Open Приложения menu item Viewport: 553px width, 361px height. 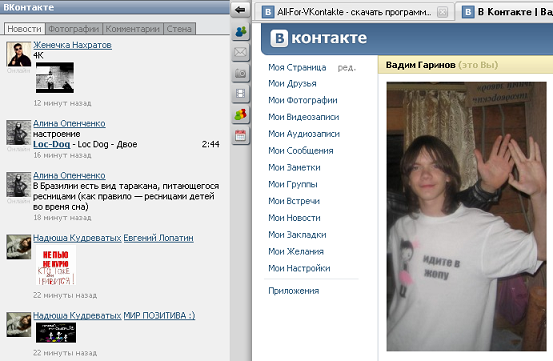tap(293, 291)
